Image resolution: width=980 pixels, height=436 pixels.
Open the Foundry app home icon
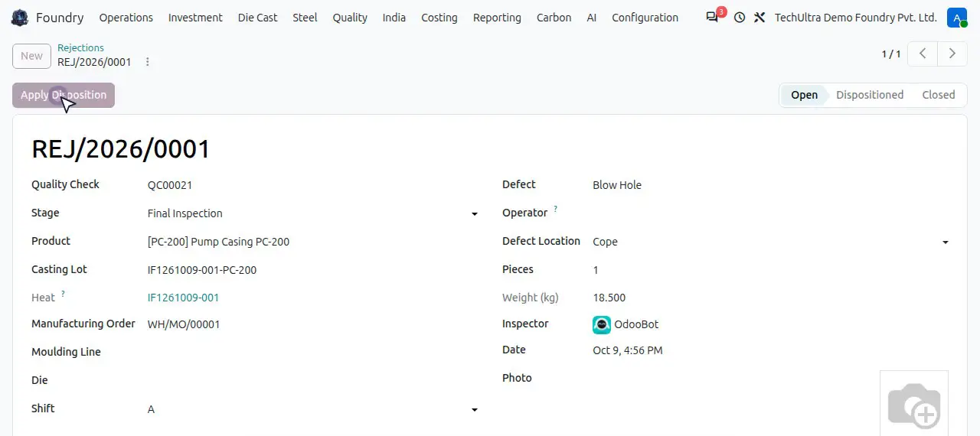(x=20, y=18)
